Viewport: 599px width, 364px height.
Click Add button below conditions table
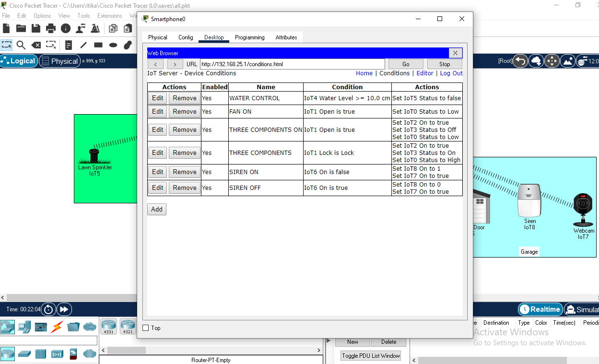(x=157, y=209)
